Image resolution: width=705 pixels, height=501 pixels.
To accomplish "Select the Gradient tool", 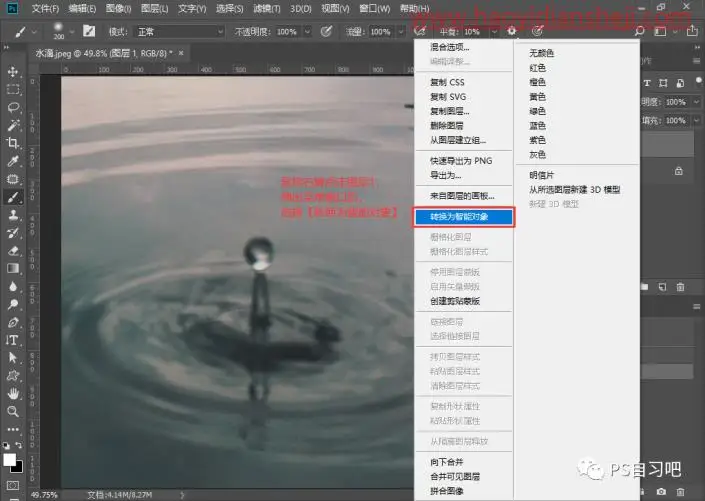I will [13, 268].
